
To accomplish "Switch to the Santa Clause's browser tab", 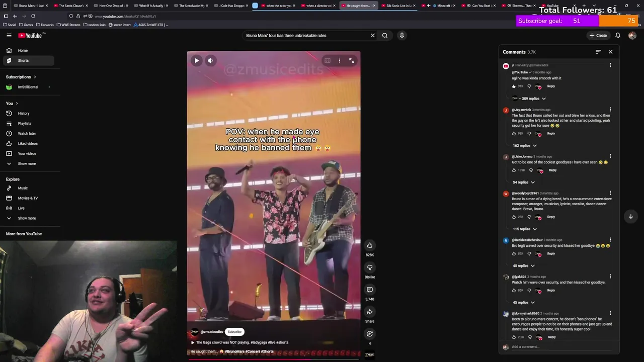I will 70,6.
